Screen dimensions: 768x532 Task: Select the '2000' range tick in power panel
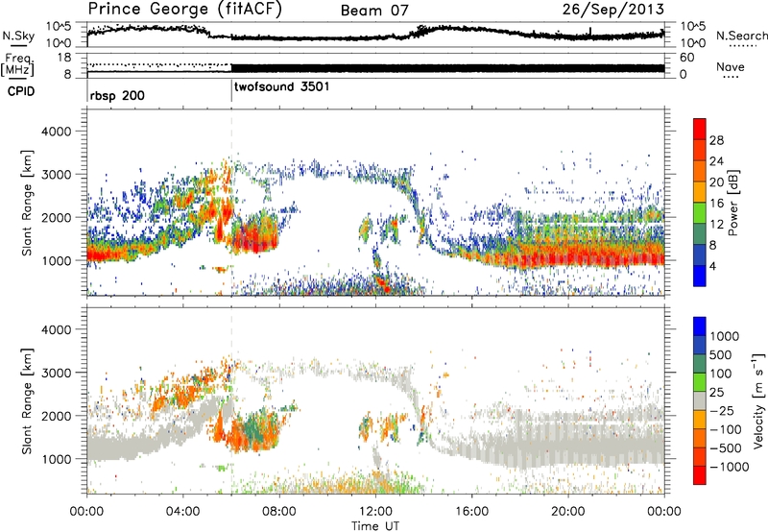tap(56, 217)
